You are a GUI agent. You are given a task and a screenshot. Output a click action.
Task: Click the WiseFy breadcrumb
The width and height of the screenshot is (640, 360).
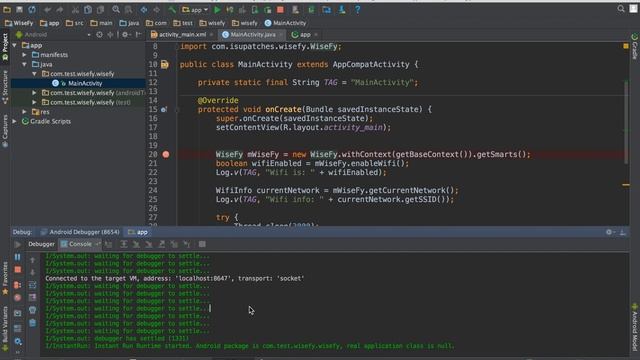19,23
